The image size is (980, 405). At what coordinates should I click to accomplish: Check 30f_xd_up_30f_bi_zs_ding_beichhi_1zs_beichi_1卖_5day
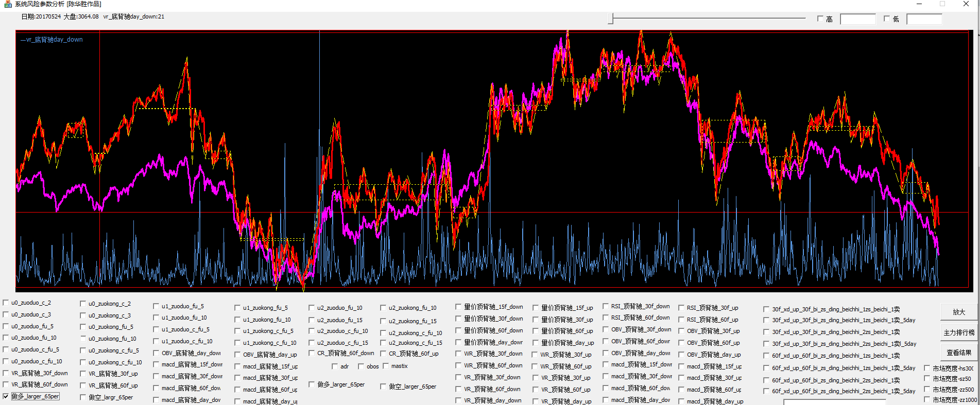tap(766, 320)
